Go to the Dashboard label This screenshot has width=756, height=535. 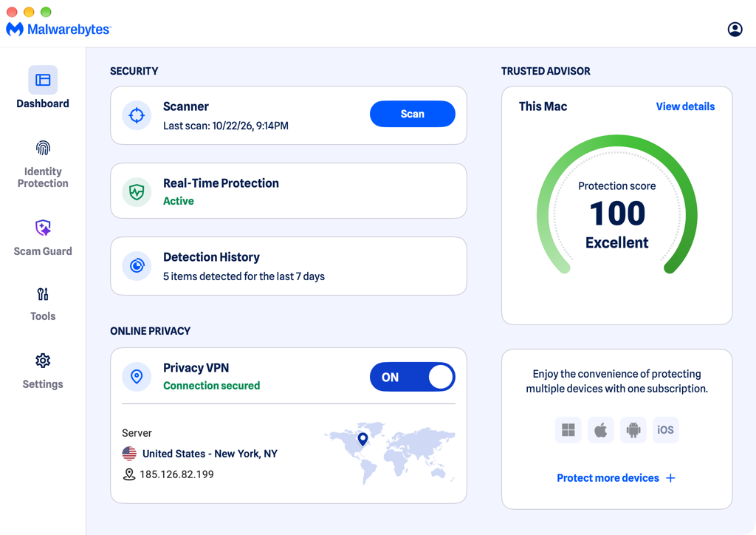point(43,103)
